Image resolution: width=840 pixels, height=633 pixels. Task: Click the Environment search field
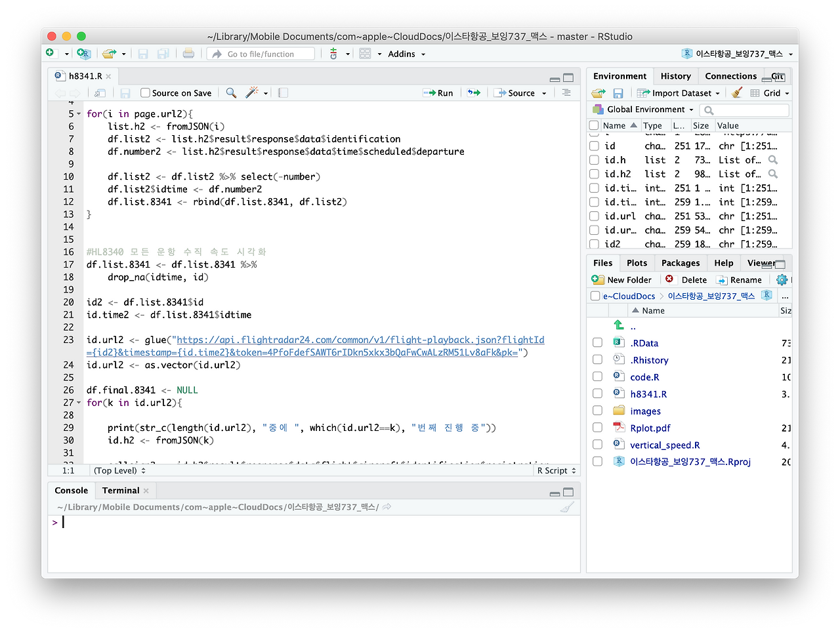(x=745, y=110)
